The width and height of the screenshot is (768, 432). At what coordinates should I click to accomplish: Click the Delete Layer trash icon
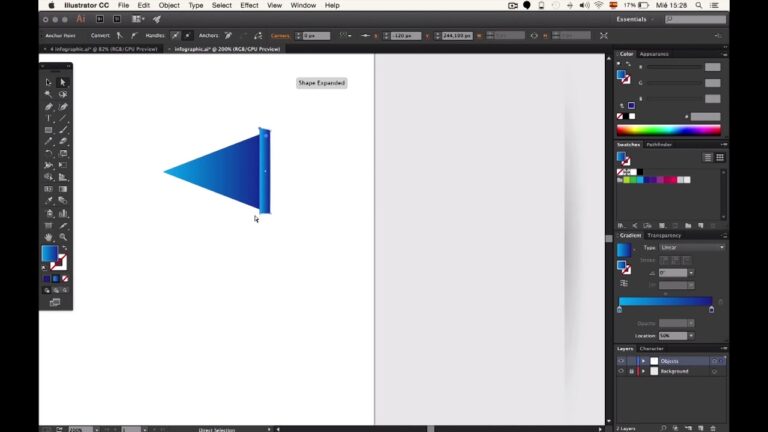[713, 428]
